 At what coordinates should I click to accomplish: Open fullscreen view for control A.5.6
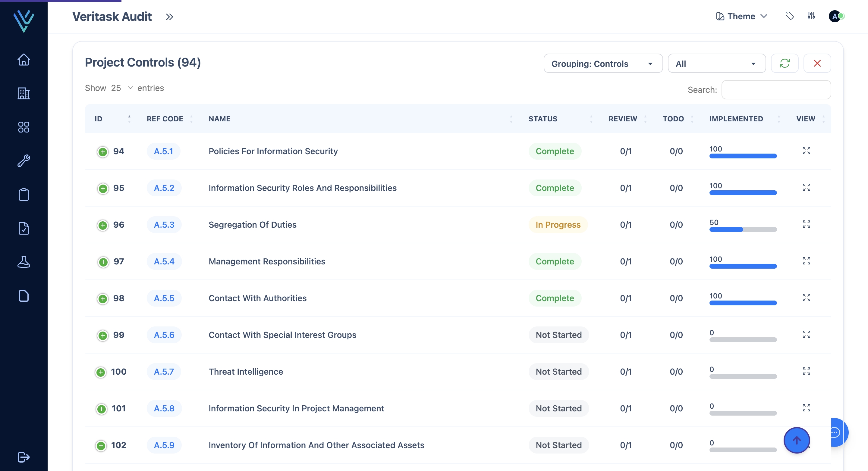click(806, 334)
